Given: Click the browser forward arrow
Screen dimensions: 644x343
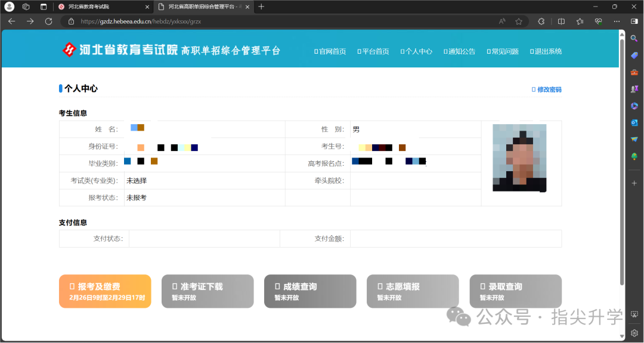Looking at the screenshot, I should pyautogui.click(x=30, y=21).
